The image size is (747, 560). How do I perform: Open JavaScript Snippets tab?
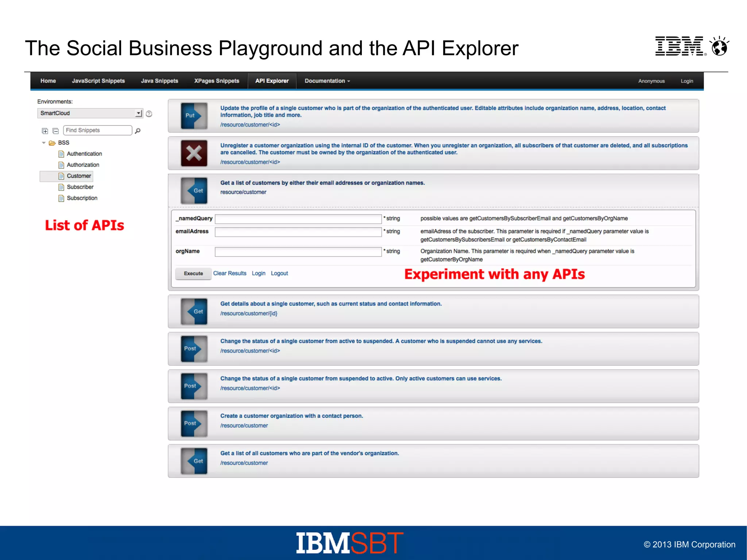(x=98, y=81)
